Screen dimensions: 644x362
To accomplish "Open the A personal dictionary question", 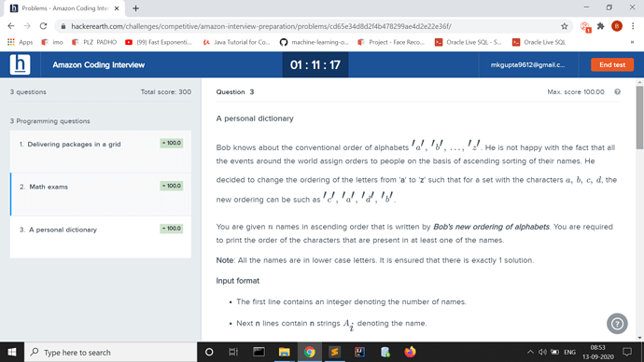I will tap(101, 237).
